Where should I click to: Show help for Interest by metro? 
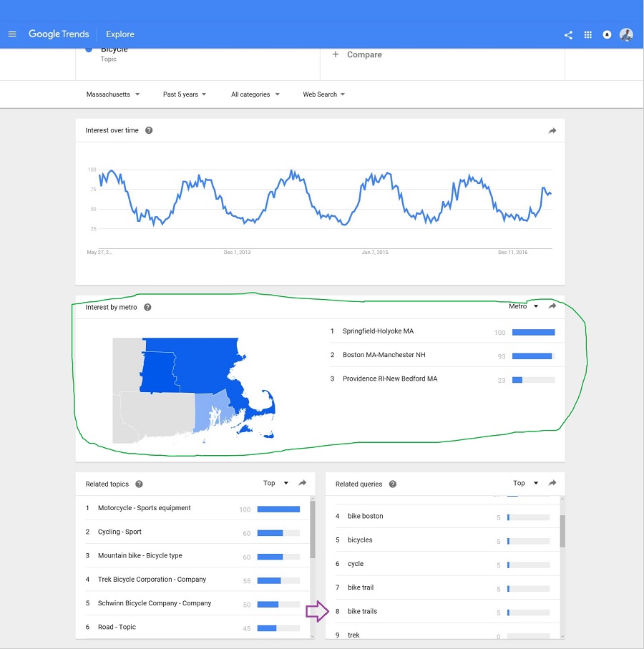147,307
